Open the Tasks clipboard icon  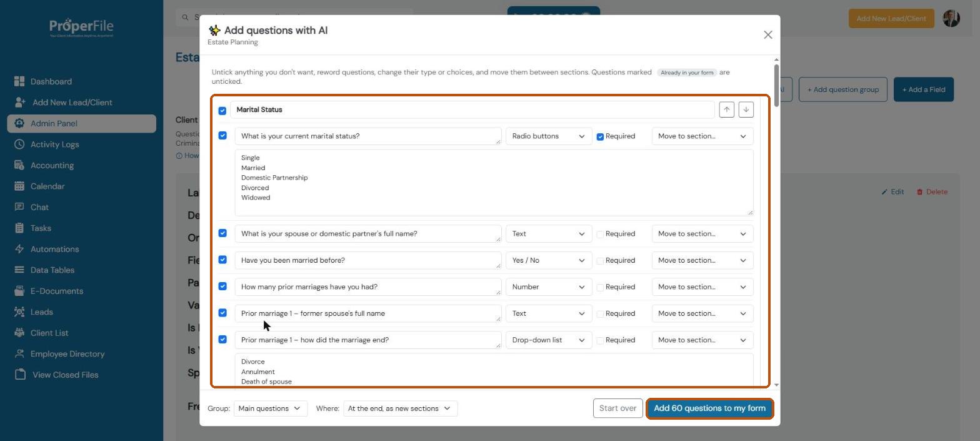click(x=19, y=228)
